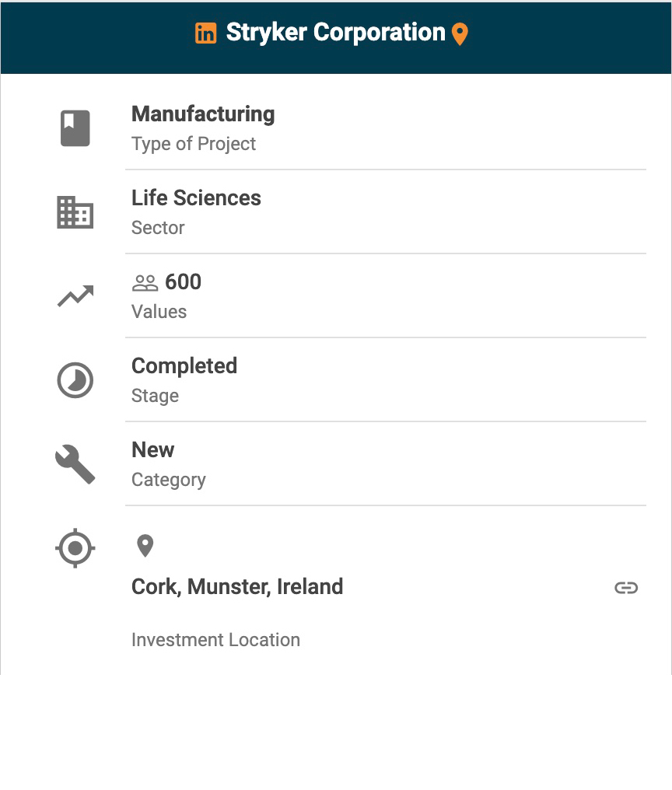The width and height of the screenshot is (672, 790).
Task: Click the Investment Location label
Action: pos(215,640)
